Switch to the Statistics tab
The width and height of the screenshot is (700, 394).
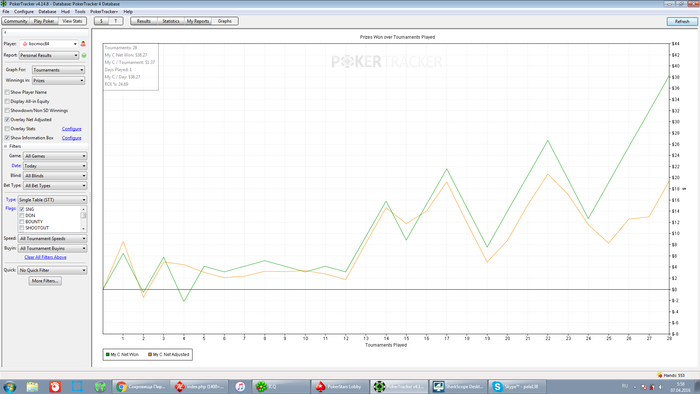(x=171, y=21)
